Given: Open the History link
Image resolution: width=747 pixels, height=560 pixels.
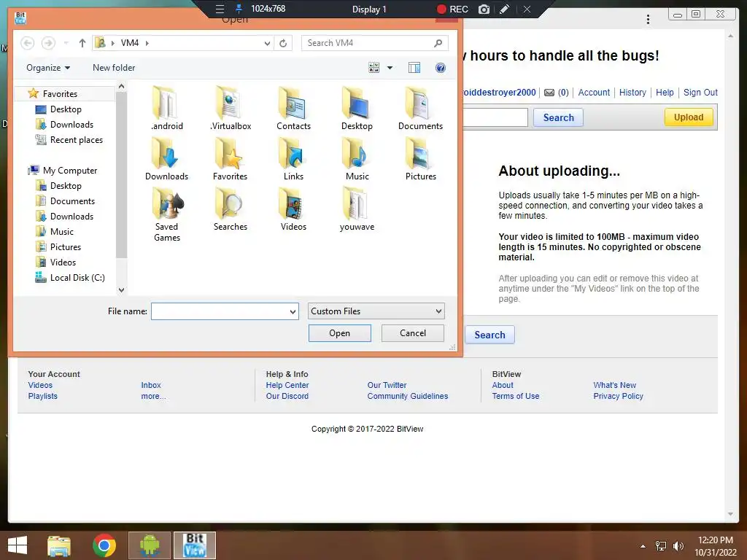Looking at the screenshot, I should (632, 93).
